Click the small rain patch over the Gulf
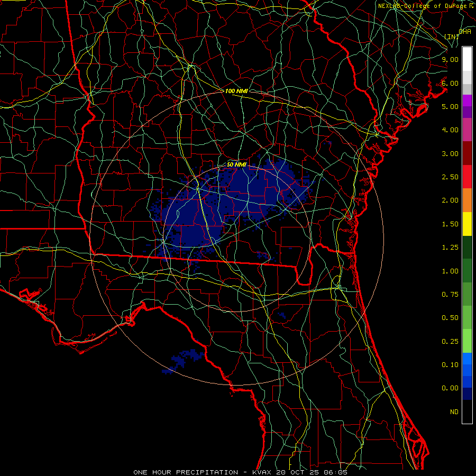Image resolution: width=476 pixels, height=476 pixels. (184, 361)
